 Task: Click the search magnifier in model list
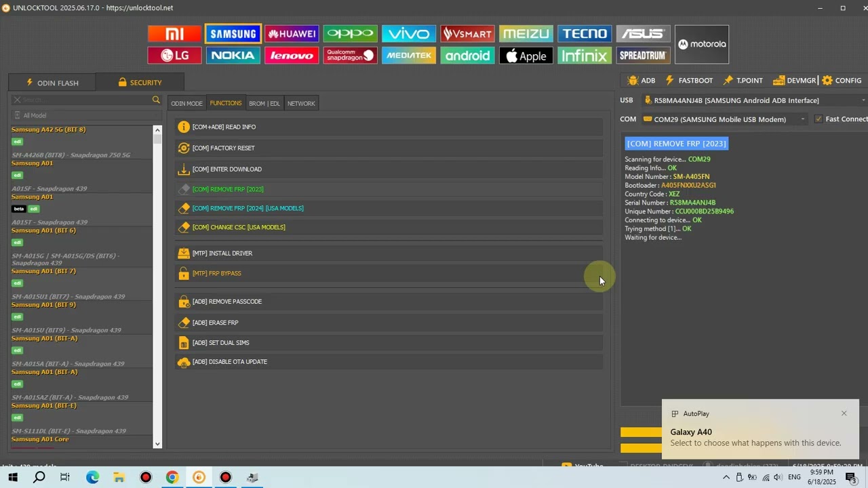pyautogui.click(x=156, y=100)
